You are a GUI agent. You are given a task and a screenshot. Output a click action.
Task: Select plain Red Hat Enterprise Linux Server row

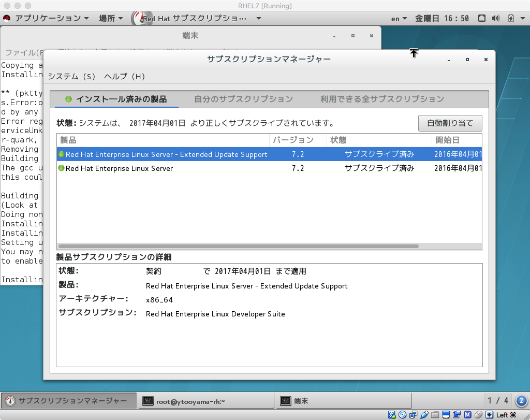[x=269, y=168]
